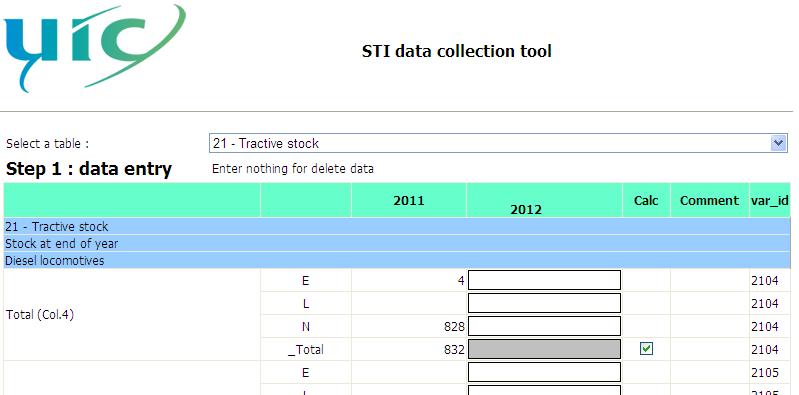This screenshot has width=799, height=395.
Task: Click the Comment column header
Action: (x=709, y=200)
